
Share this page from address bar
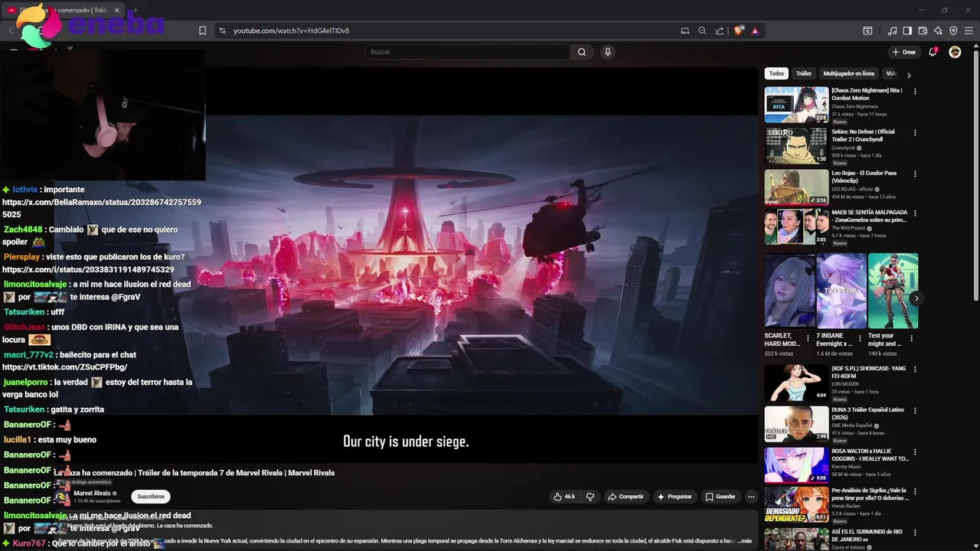click(x=720, y=31)
